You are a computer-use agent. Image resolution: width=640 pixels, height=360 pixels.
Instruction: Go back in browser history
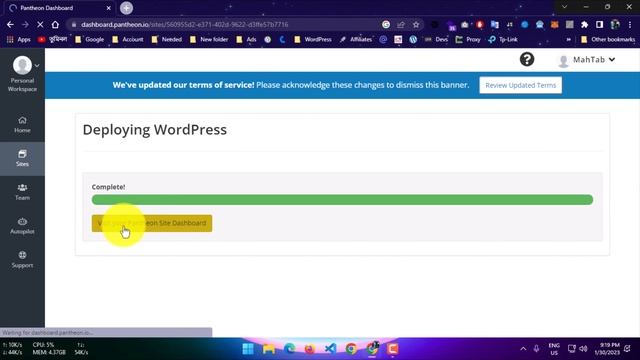(x=10, y=24)
